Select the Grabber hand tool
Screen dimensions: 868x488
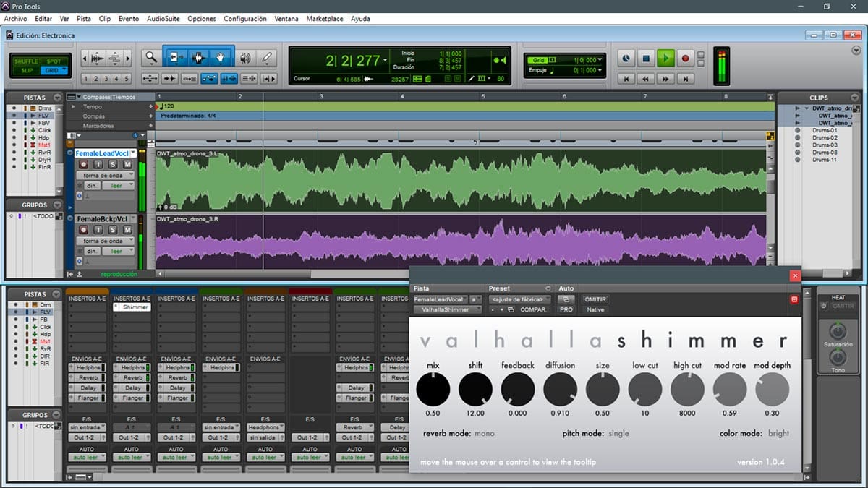221,58
